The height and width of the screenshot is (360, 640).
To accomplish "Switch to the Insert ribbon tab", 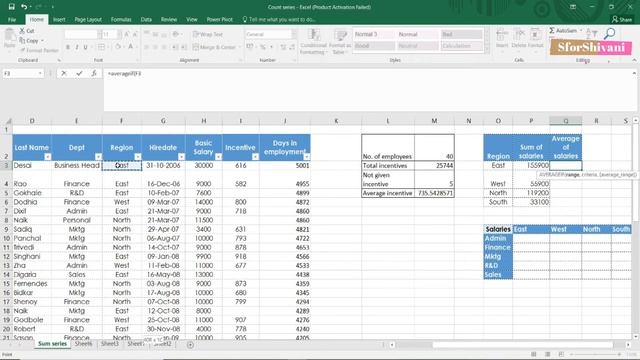I will [59, 20].
